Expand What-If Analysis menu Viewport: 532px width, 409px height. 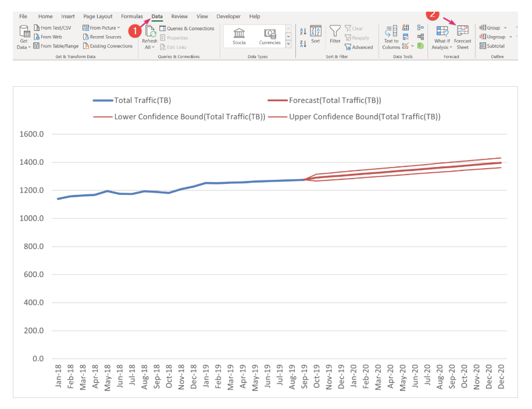click(x=442, y=38)
